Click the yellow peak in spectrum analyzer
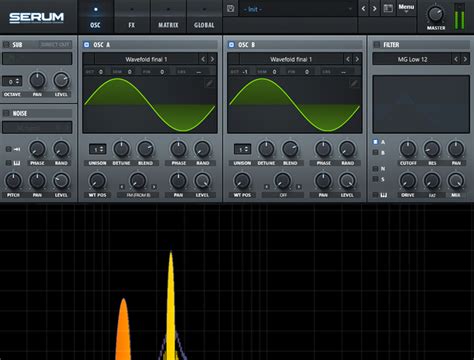This screenshot has height=360, width=474. click(x=171, y=305)
